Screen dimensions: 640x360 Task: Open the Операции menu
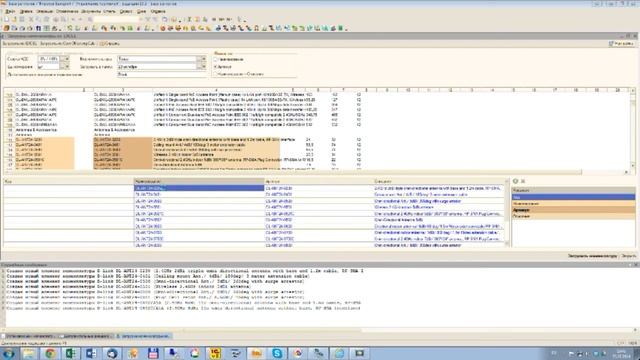click(x=44, y=11)
